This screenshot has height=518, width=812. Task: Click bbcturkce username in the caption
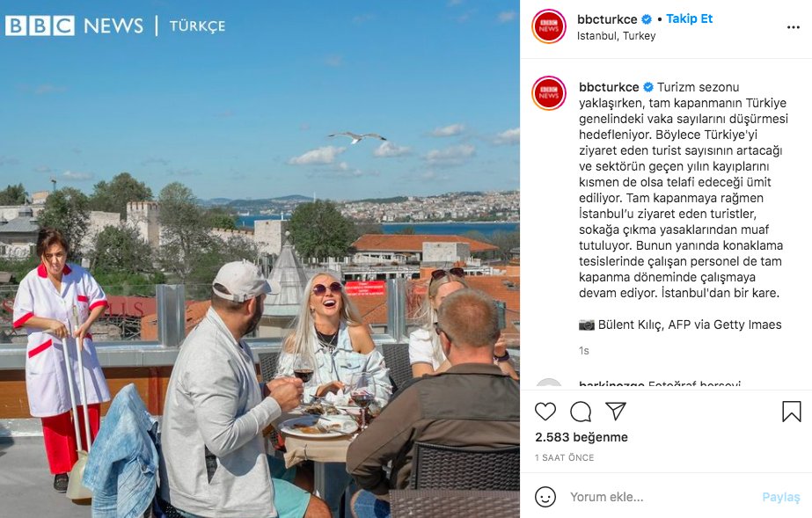pos(609,87)
